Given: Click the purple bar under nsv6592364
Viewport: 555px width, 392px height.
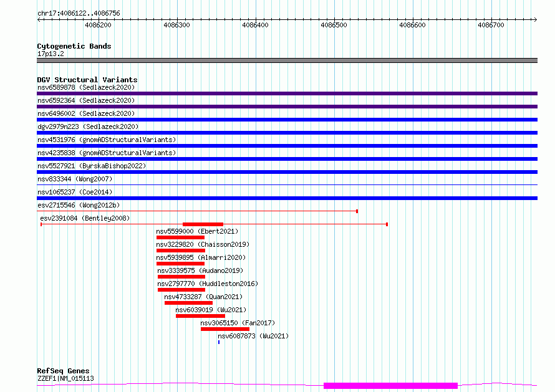Looking at the screenshot, I should (x=287, y=107).
